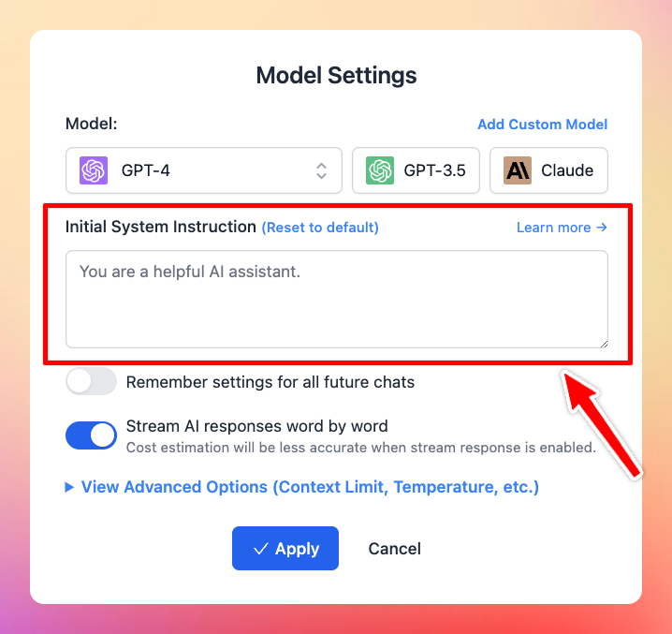Click the Anthropic Claude logo icon
Screen dimensions: 672x634
[x=518, y=170]
